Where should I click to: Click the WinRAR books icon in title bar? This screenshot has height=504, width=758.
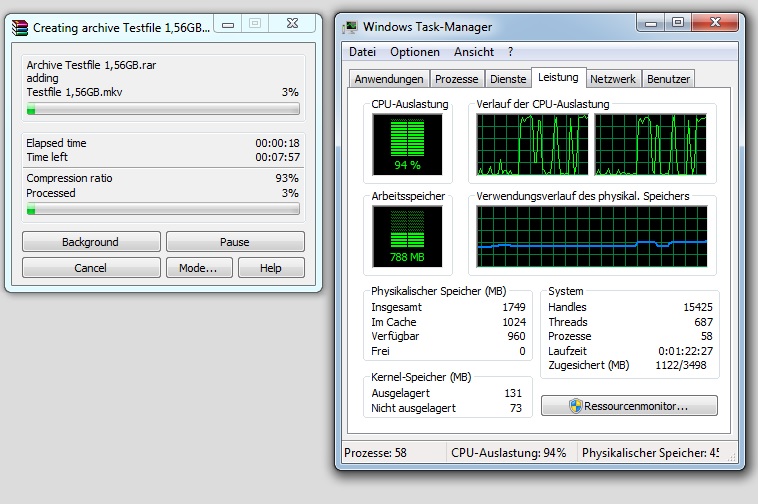pos(20,28)
